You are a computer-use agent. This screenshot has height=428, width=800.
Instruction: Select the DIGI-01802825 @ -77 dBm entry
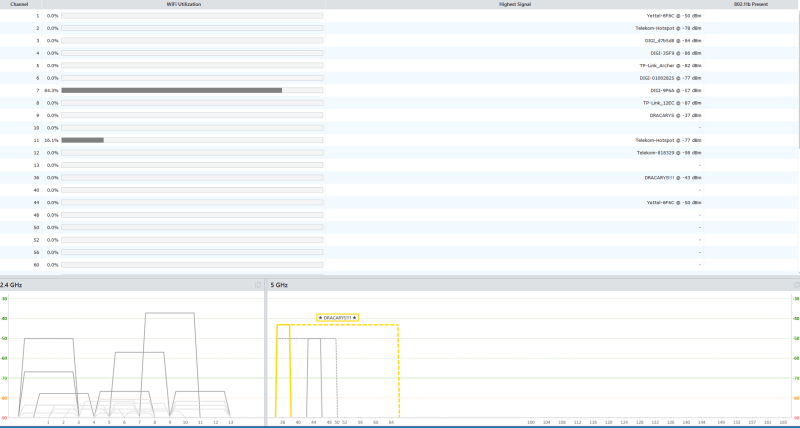[x=670, y=78]
